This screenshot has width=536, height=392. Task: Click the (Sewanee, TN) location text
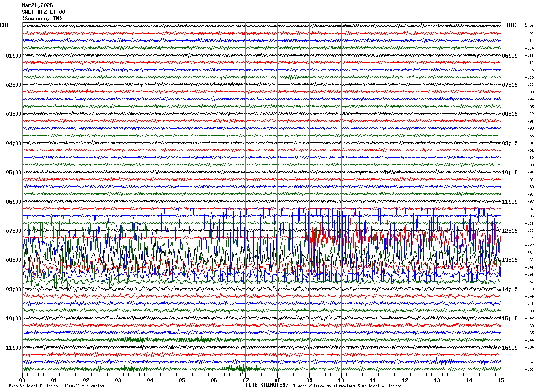coord(42,19)
